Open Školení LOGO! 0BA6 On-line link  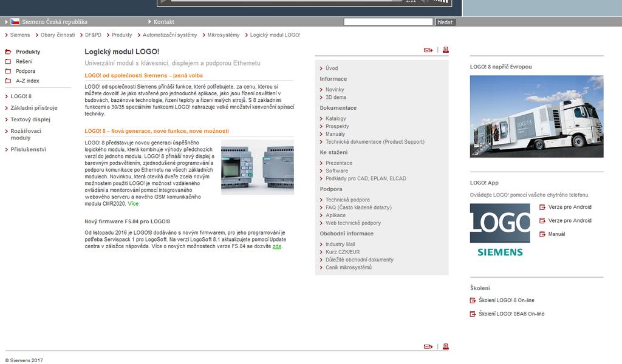pos(511,314)
